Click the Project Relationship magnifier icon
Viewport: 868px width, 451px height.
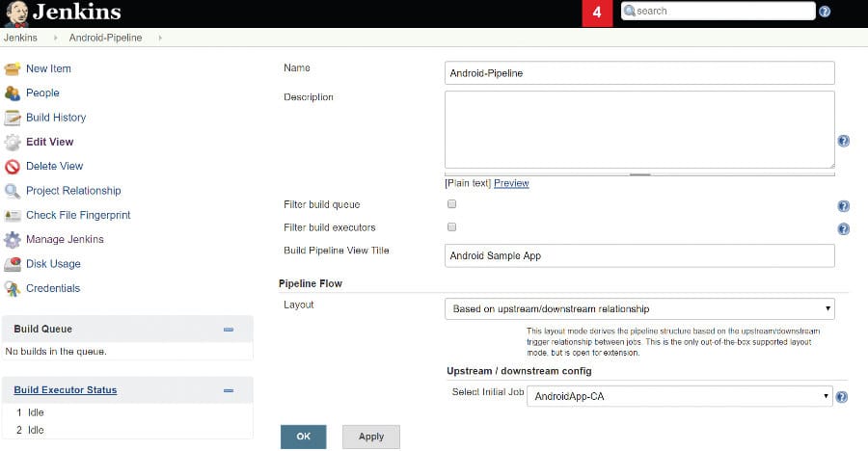pos(12,191)
